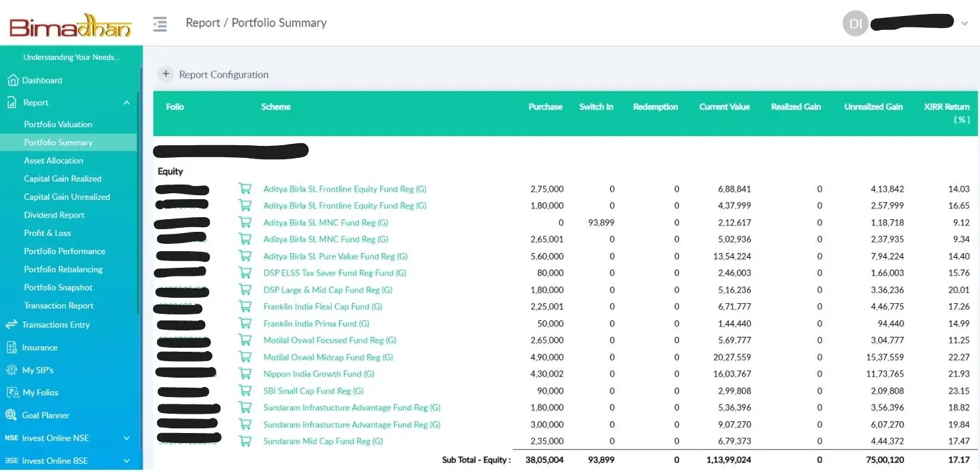Click the My SIP's icon
This screenshot has width=980, height=473.
coord(11,370)
